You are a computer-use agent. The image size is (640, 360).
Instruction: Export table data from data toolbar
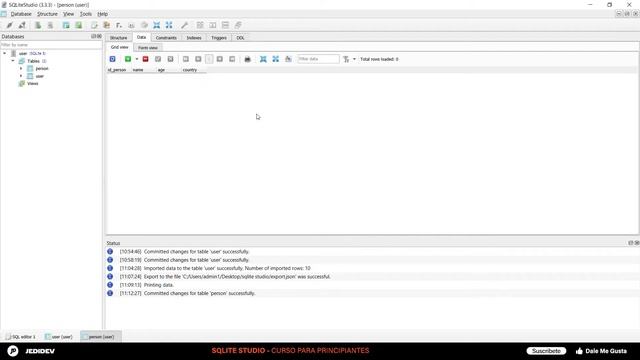pos(276,59)
